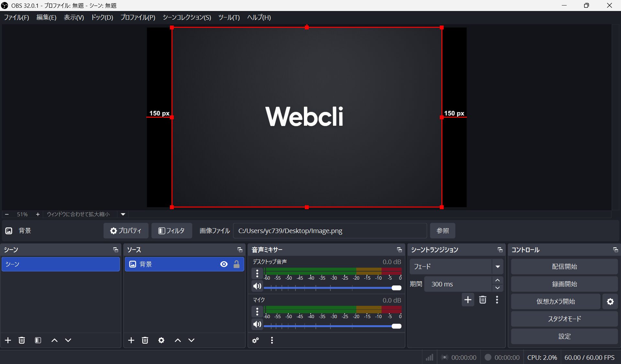Viewport: 621px width, 364px height.
Task: Delete the selected source via trash icon
Action: point(145,340)
